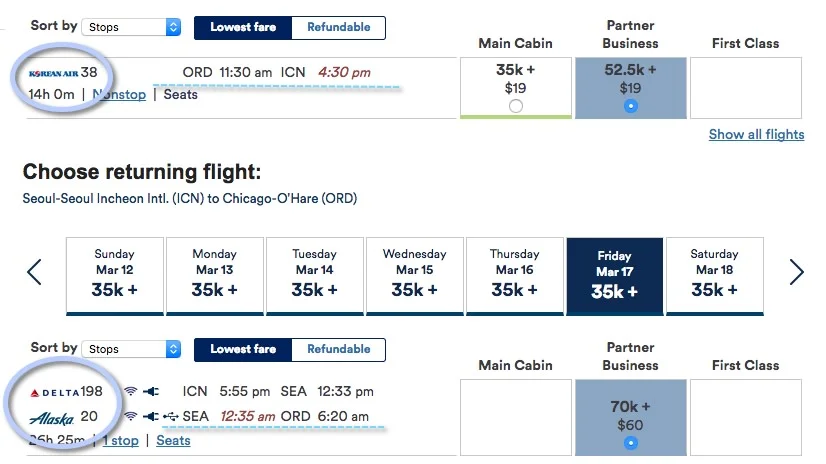Go to next week of return dates
The height and width of the screenshot is (464, 826).
click(x=796, y=272)
